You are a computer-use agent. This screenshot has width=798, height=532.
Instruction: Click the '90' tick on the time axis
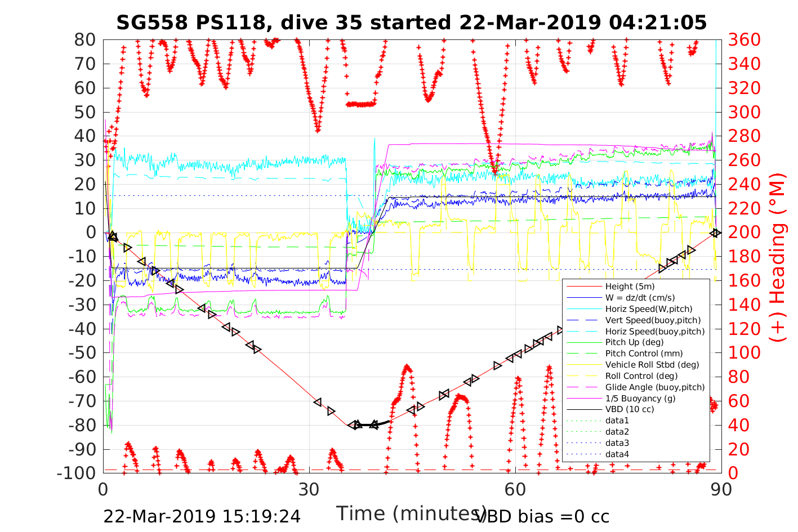pyautogui.click(x=721, y=489)
